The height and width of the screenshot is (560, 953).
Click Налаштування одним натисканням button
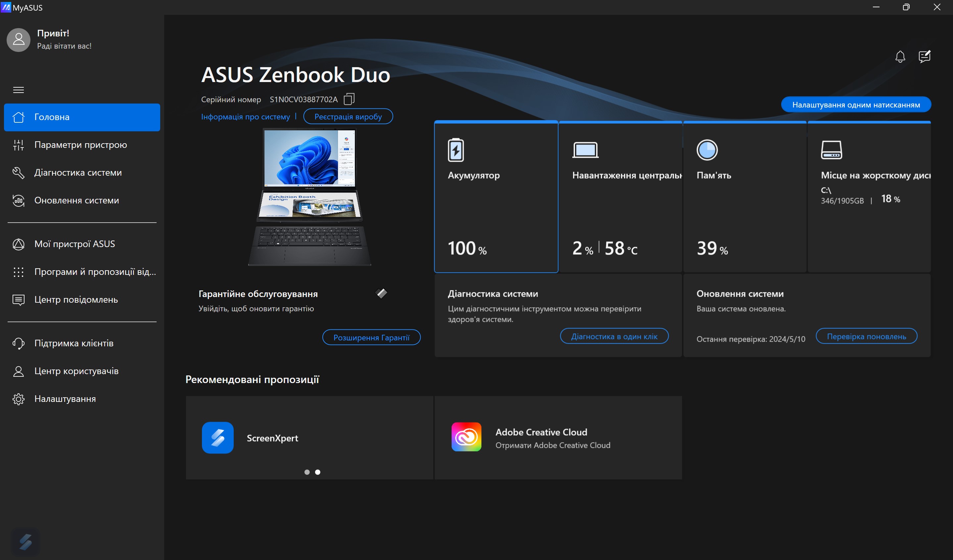[x=856, y=105]
